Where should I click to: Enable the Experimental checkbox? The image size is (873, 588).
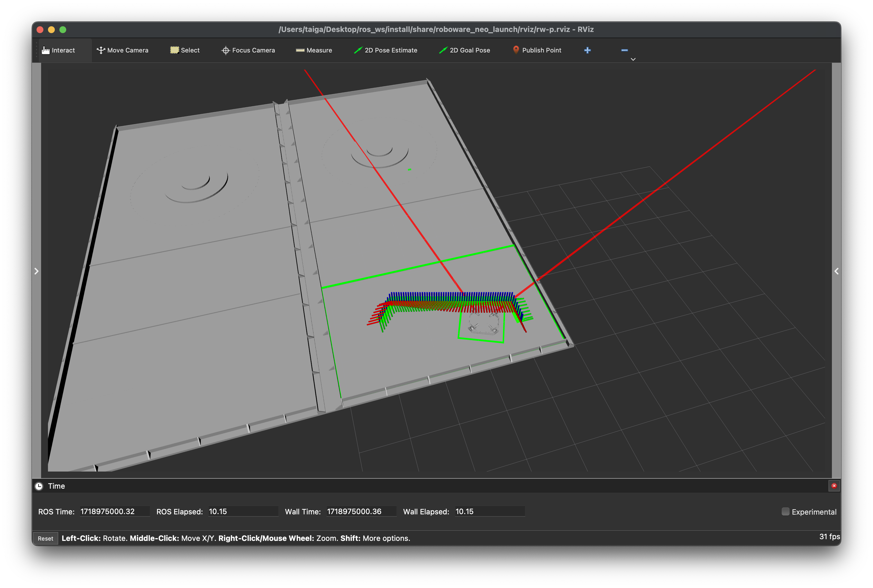(x=785, y=512)
